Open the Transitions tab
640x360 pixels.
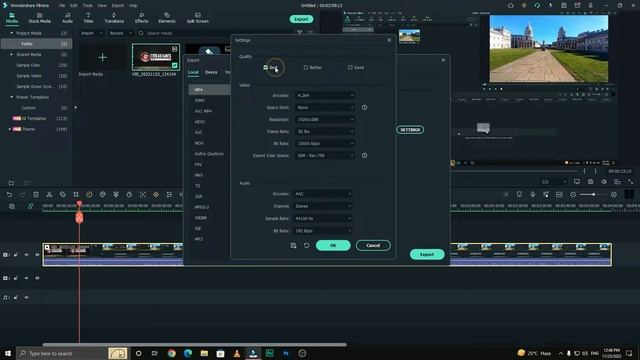114,18
